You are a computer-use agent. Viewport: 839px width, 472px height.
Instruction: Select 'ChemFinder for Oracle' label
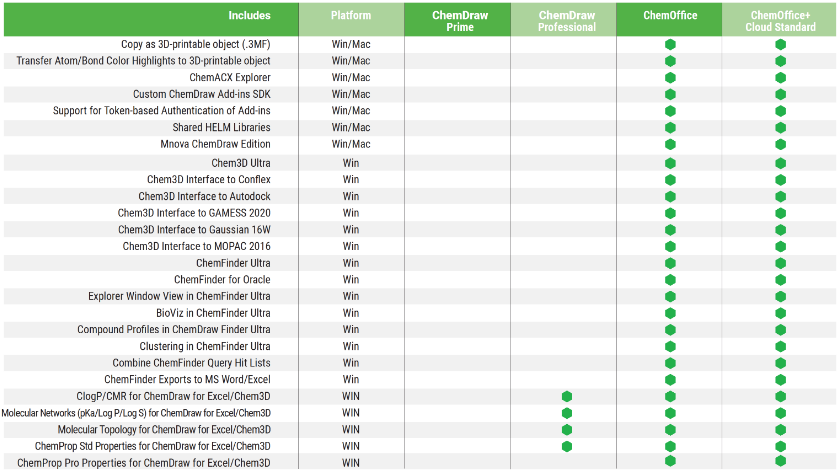[222, 279]
